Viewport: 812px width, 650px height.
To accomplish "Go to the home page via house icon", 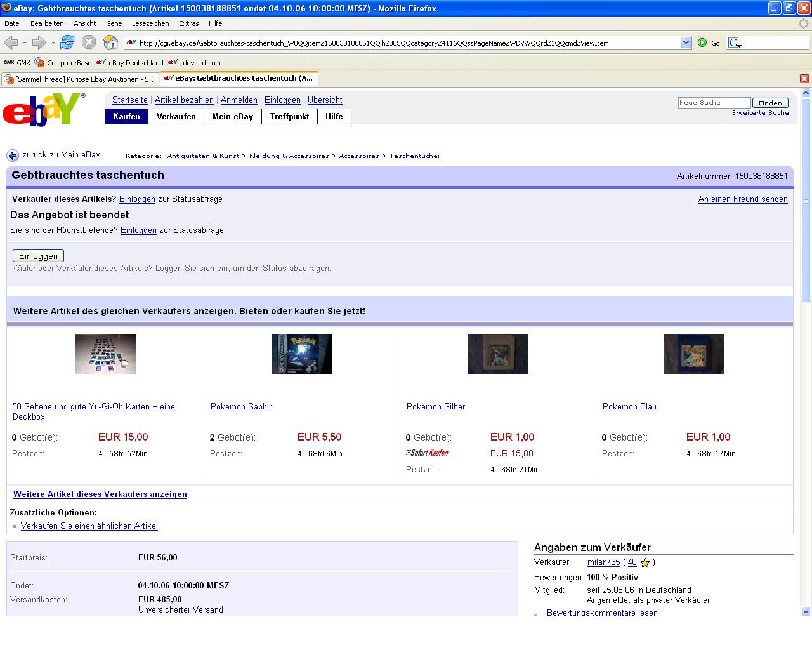I will coord(111,43).
